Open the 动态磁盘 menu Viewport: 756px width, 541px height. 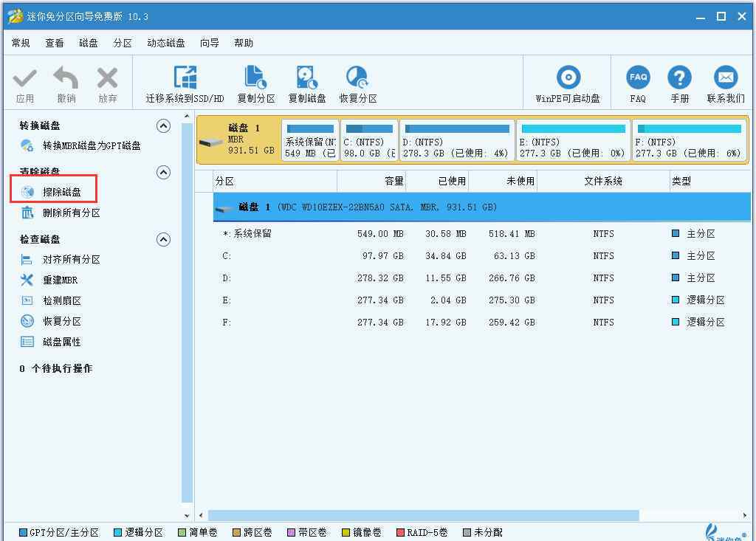click(x=166, y=43)
